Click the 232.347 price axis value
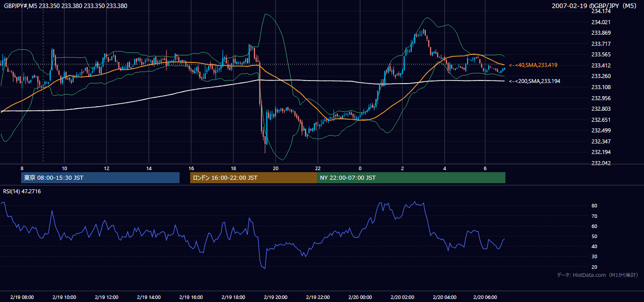The width and height of the screenshot is (644, 302). point(601,141)
